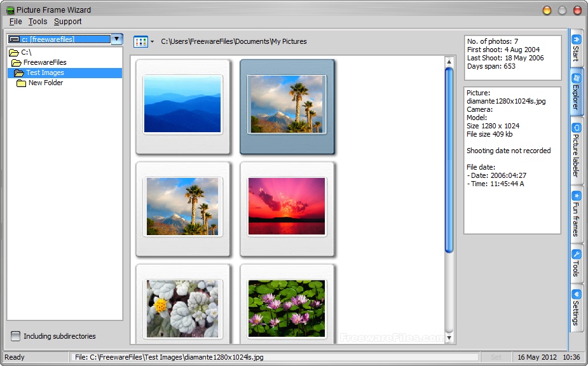Click the thumbnail view mode icon
The image size is (588, 366).
point(140,42)
